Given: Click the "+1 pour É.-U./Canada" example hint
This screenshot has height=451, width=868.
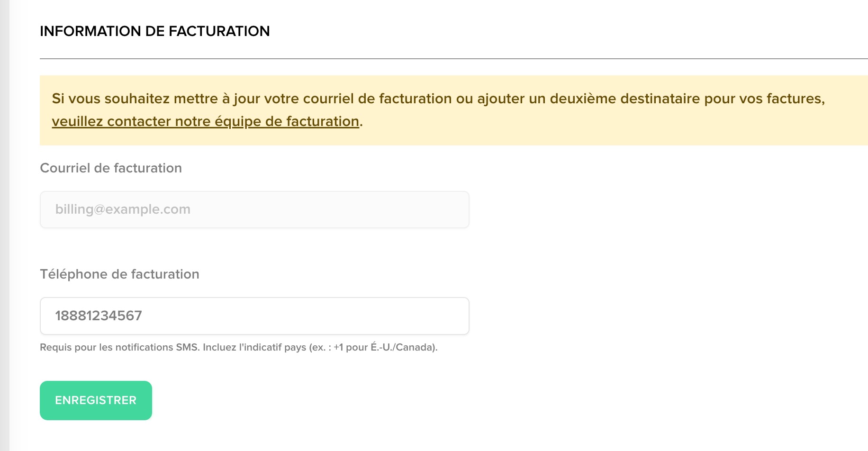Looking at the screenshot, I should coord(384,347).
